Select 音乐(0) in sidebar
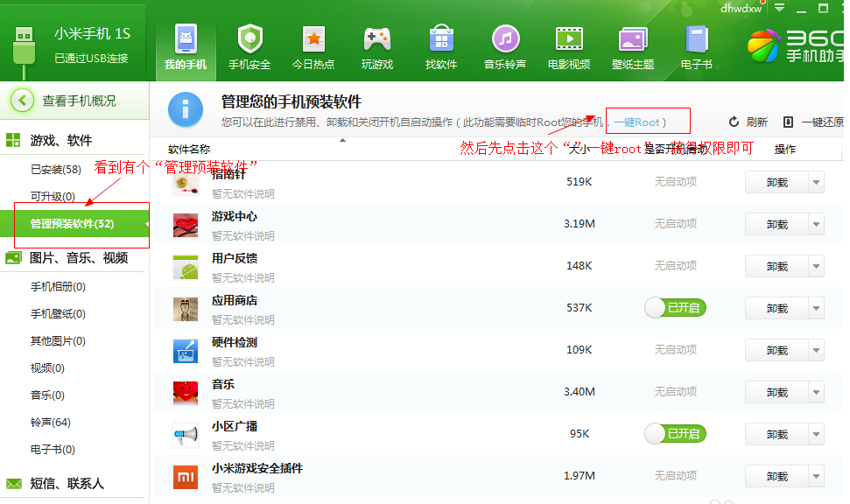This screenshot has width=850, height=504. pos(47,395)
